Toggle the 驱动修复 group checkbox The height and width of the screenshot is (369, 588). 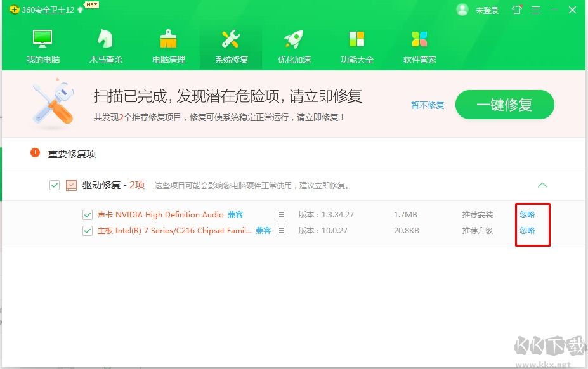(x=55, y=185)
